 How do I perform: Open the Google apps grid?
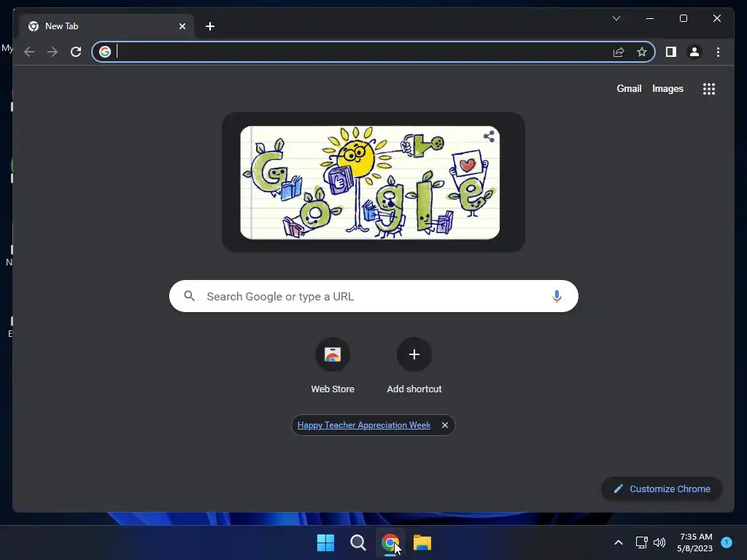pyautogui.click(x=709, y=89)
